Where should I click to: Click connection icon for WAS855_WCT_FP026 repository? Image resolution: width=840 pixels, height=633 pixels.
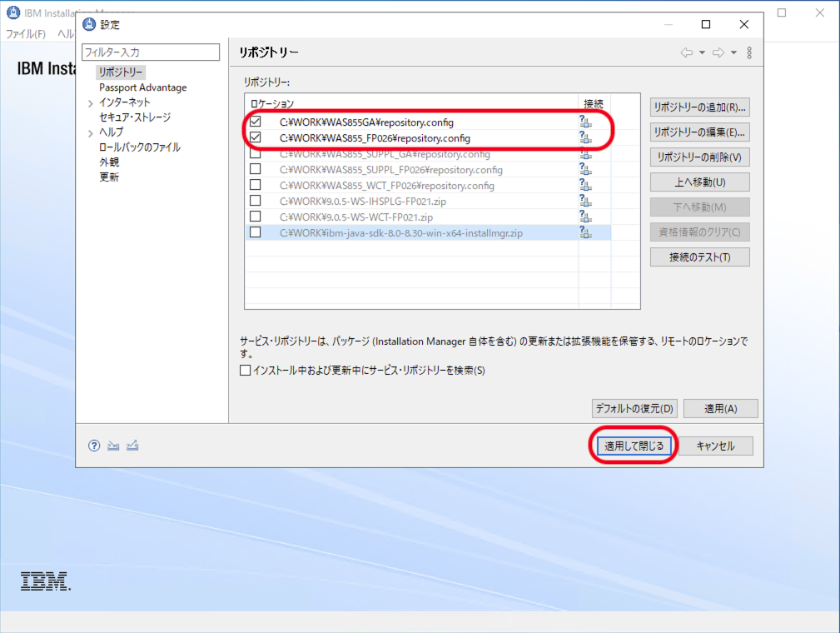[x=585, y=186]
